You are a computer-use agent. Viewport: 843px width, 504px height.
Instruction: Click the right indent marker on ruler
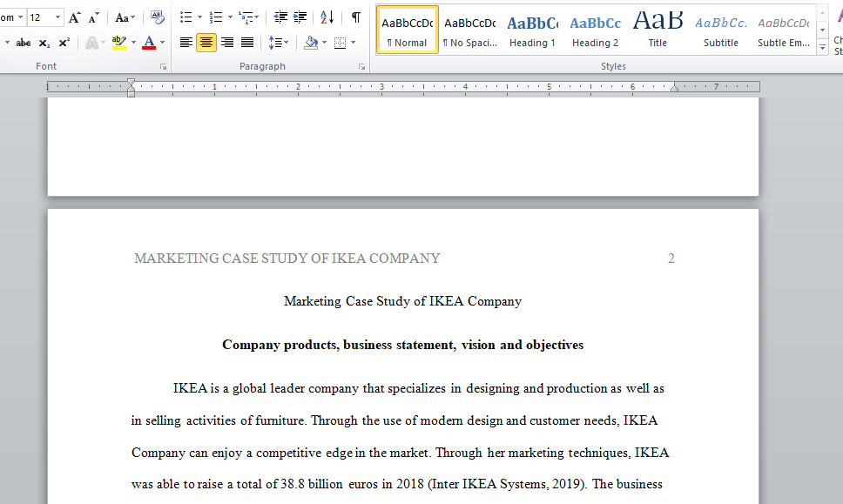coord(674,88)
